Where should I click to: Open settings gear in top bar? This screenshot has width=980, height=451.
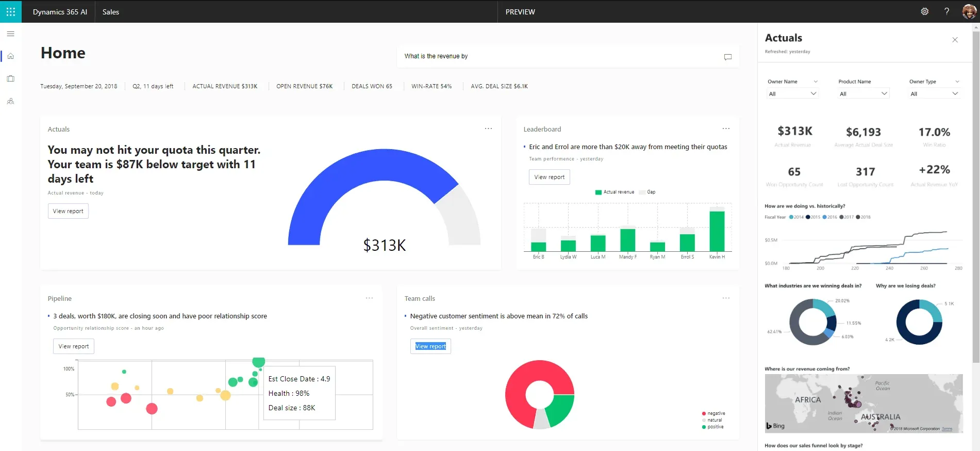pyautogui.click(x=924, y=11)
